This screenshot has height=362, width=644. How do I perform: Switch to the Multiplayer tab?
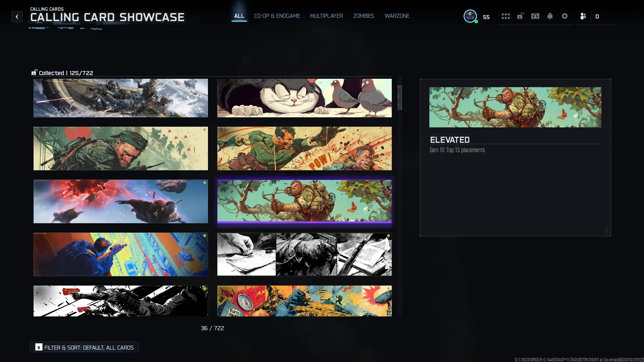click(326, 16)
